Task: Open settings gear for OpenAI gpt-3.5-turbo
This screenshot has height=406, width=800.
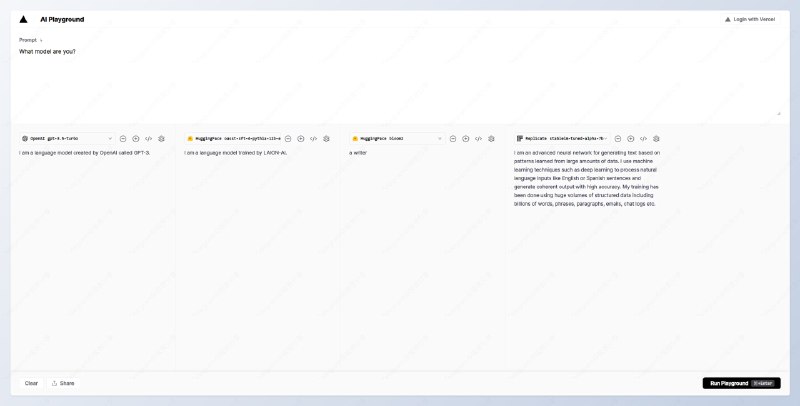Action: click(162, 138)
